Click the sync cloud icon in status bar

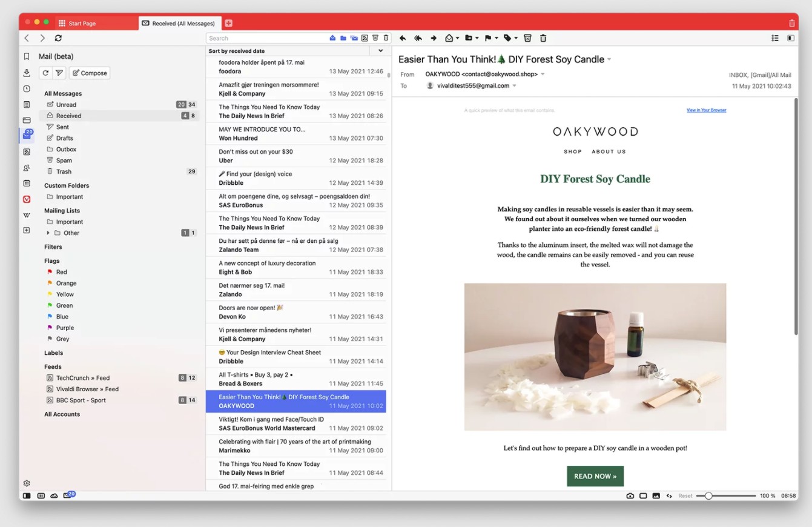pyautogui.click(x=54, y=496)
